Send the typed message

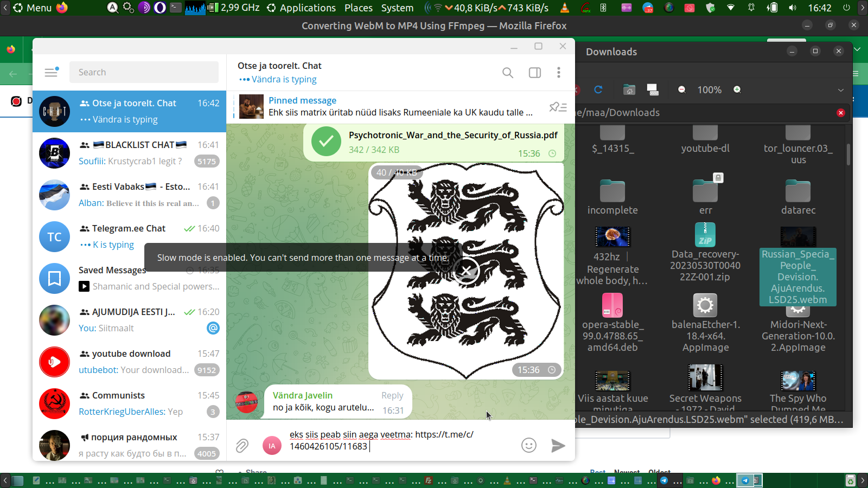[x=558, y=446]
